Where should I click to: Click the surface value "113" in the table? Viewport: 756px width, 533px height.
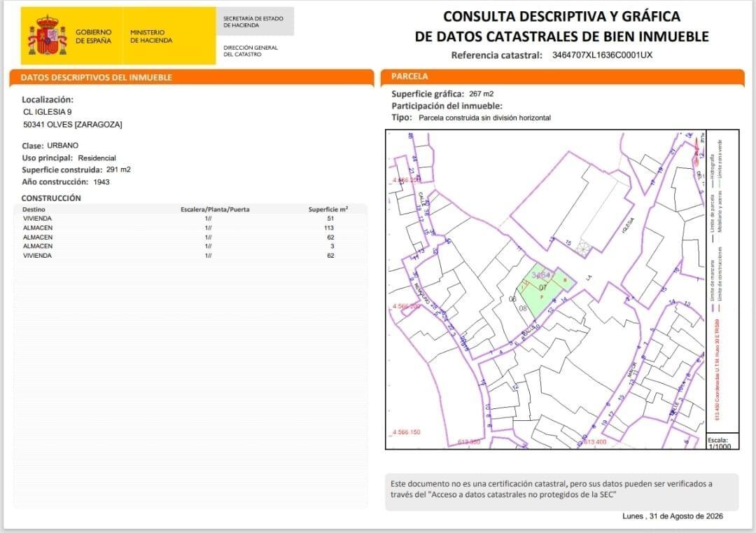[329, 228]
